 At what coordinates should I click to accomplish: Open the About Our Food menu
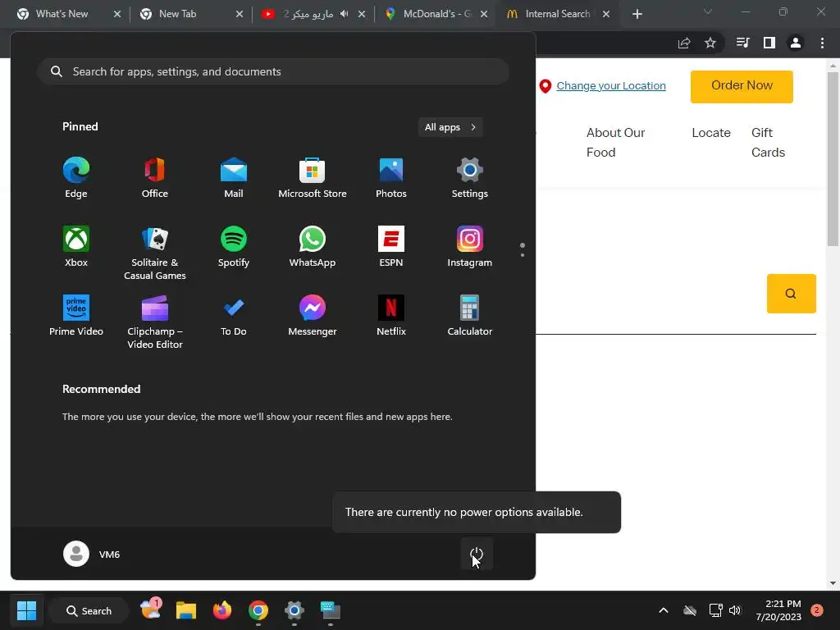[615, 143]
